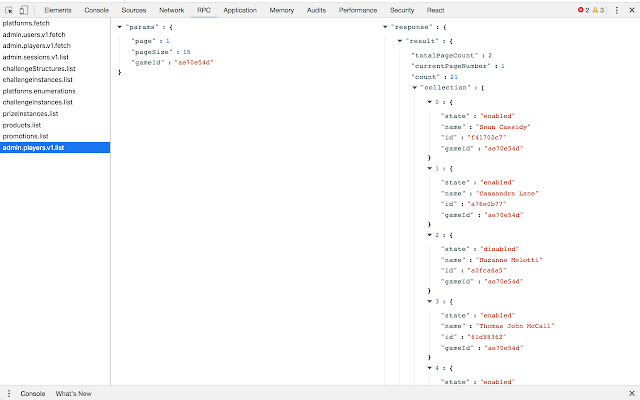Open the console drawer three-dot menu

pos(9,393)
